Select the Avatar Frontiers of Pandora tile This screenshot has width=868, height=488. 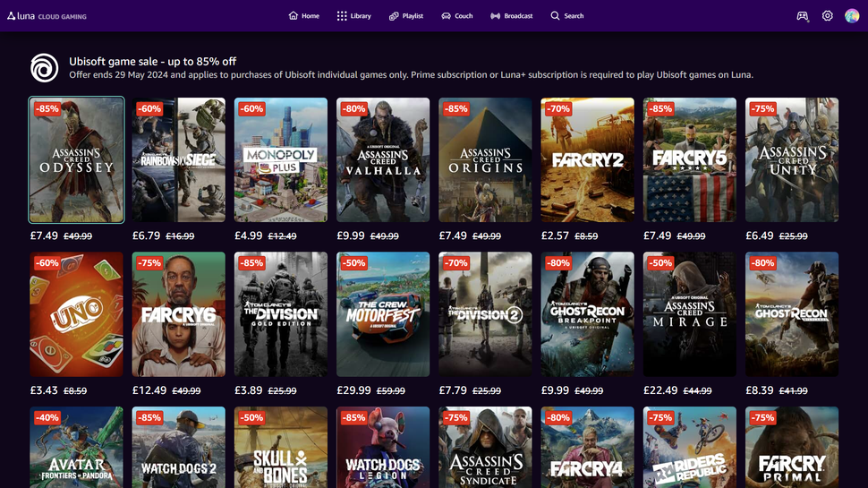(76, 448)
